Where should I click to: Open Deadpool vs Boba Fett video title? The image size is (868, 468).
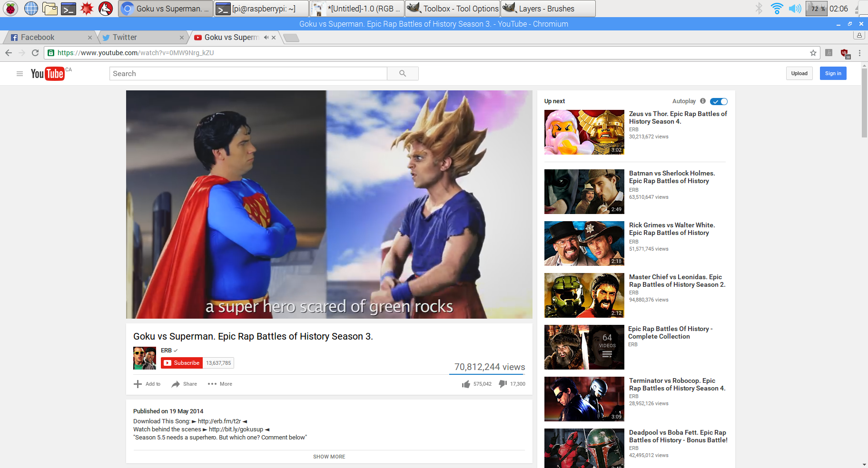(678, 436)
